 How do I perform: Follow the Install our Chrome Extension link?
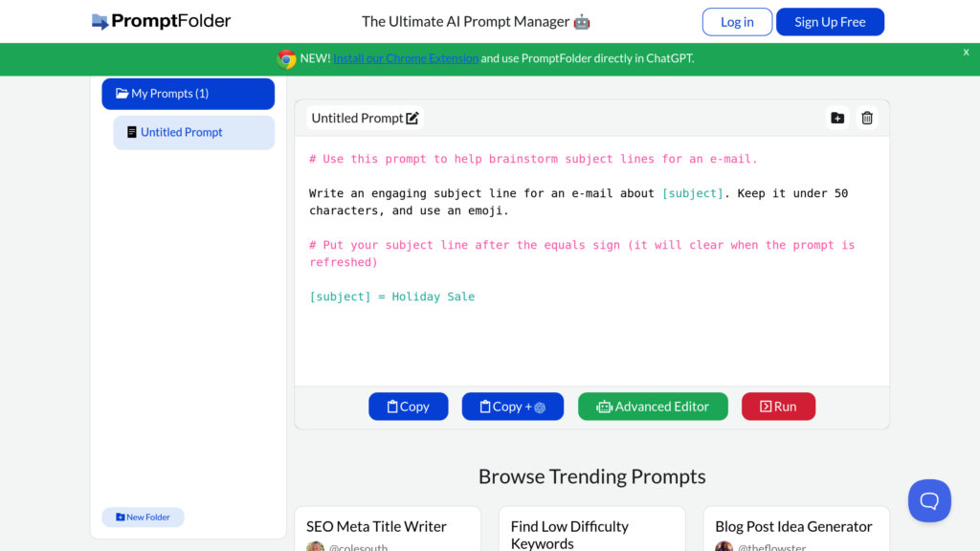(406, 58)
